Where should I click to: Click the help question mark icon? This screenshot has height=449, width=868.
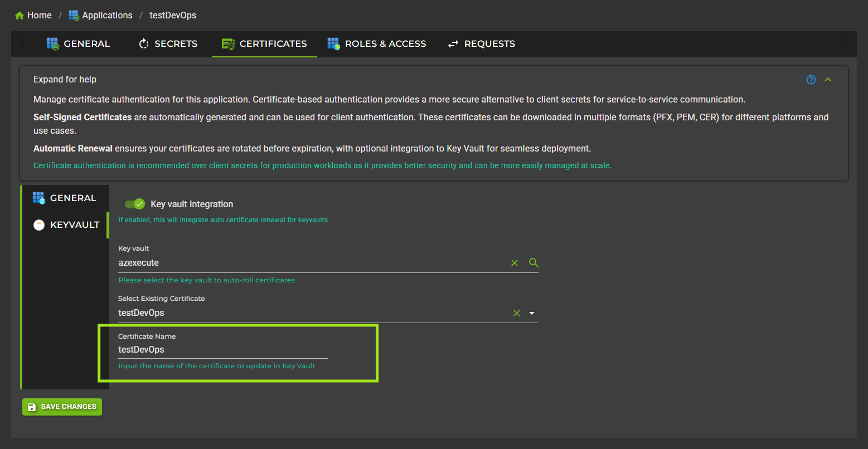pyautogui.click(x=811, y=79)
